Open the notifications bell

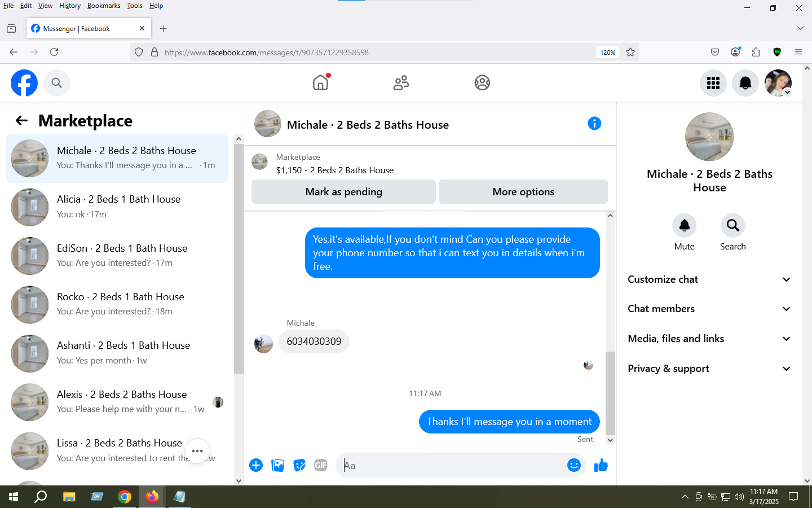click(x=745, y=83)
